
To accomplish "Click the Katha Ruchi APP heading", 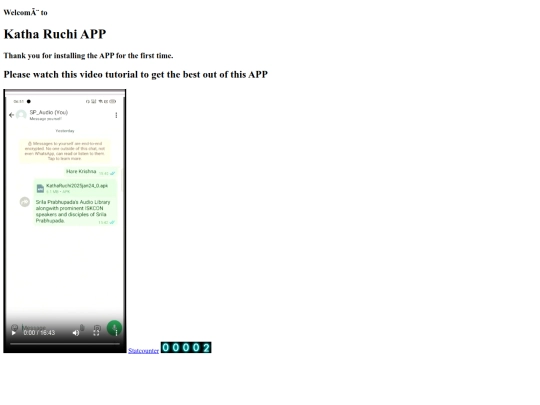I will (x=55, y=34).
